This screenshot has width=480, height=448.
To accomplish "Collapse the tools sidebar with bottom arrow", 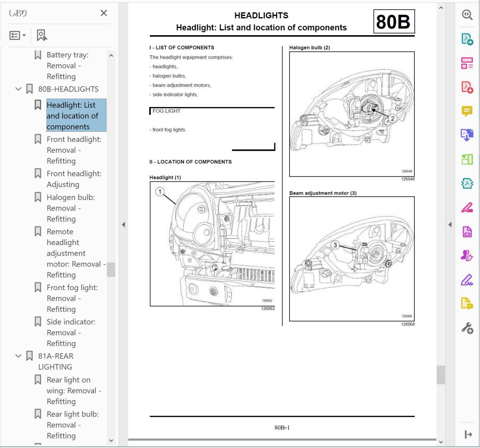I will 468,434.
